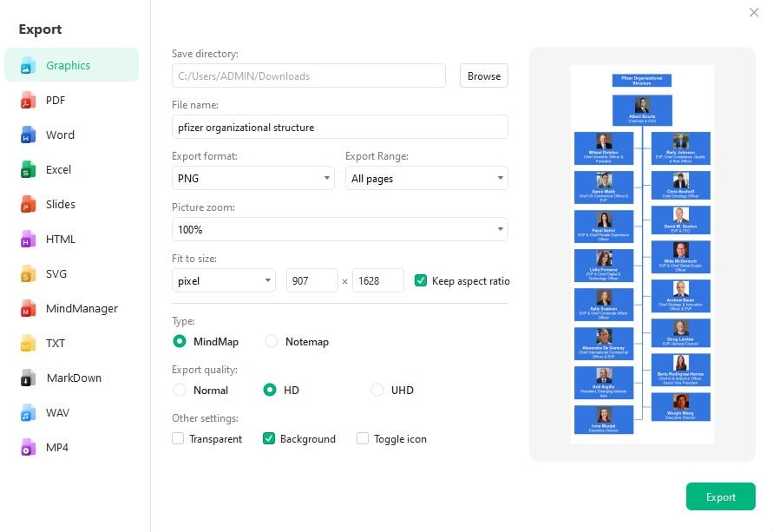Viewport: 773px width, 532px height.
Task: Click the TXT file icon
Action: [28, 343]
